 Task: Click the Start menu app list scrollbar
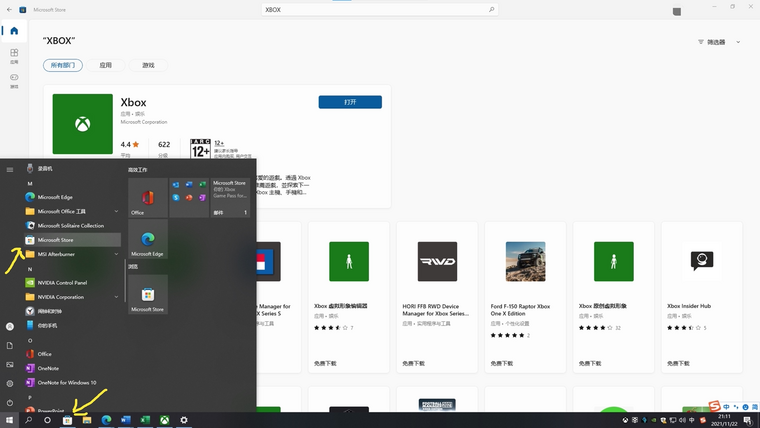[x=125, y=281]
